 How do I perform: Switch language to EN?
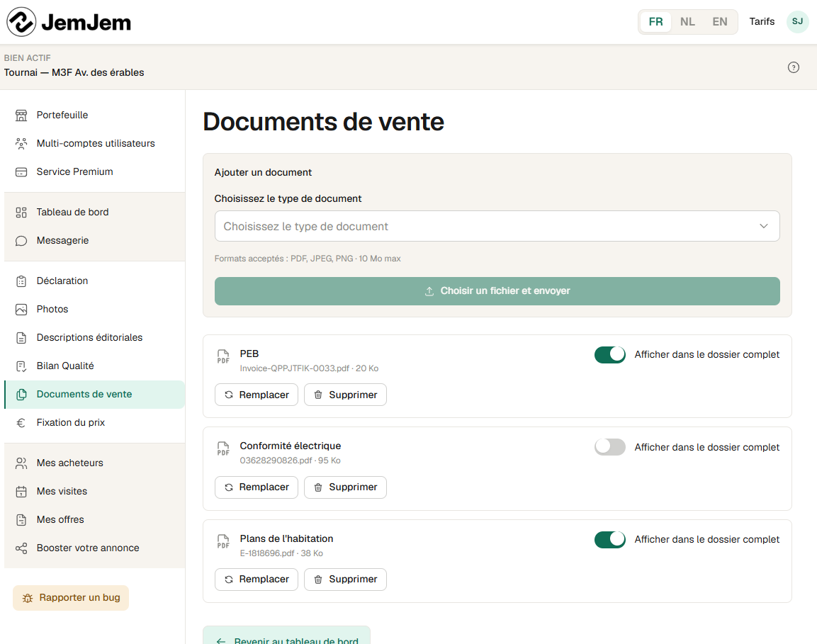point(719,22)
